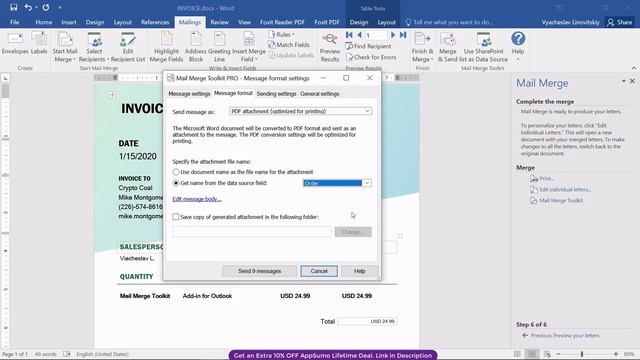
Task: Click zoom in plus button
Action: pyautogui.click(x=616, y=354)
